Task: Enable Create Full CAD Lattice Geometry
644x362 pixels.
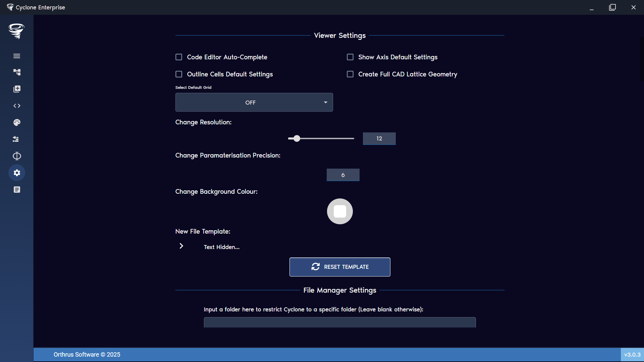Action: pos(350,74)
